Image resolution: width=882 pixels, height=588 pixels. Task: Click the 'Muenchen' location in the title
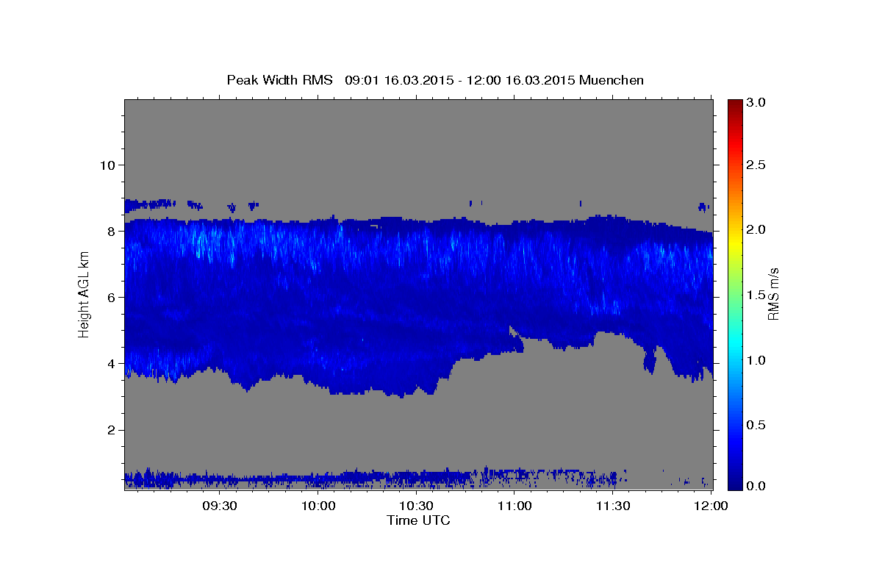pyautogui.click(x=612, y=80)
